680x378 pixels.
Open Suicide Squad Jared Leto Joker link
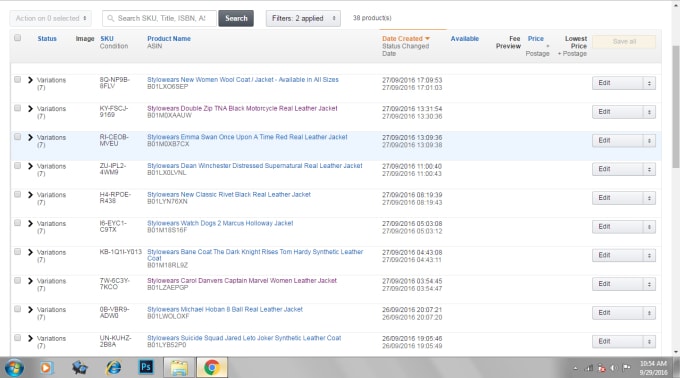[x=244, y=338]
